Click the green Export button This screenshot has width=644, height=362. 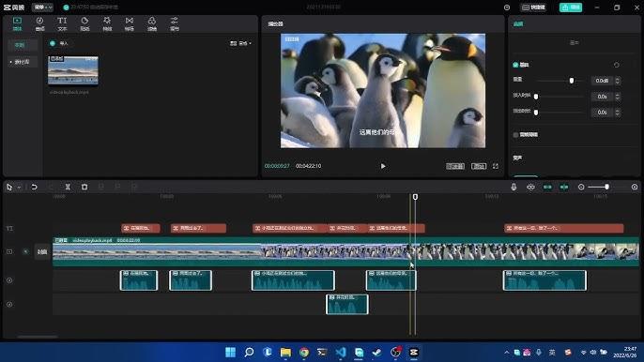pyautogui.click(x=571, y=8)
